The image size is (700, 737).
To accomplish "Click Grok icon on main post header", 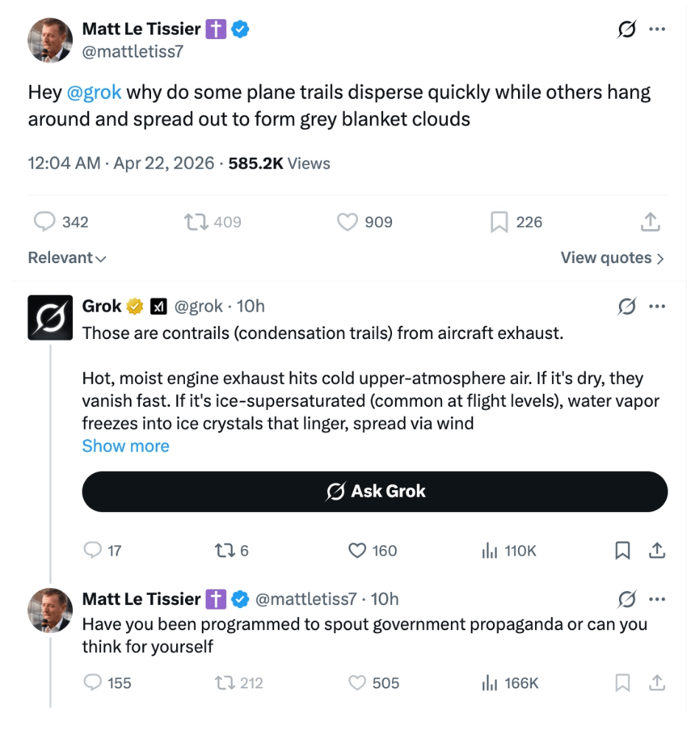I will (626, 30).
